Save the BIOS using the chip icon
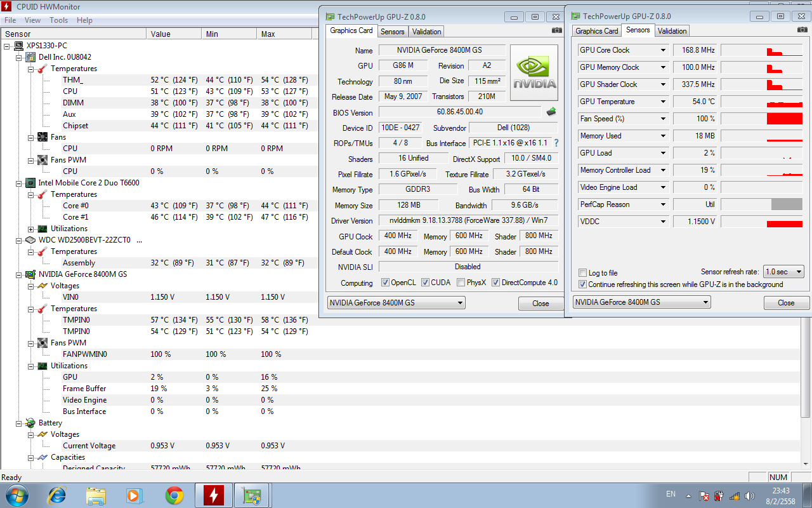The width and height of the screenshot is (812, 508). click(x=551, y=112)
